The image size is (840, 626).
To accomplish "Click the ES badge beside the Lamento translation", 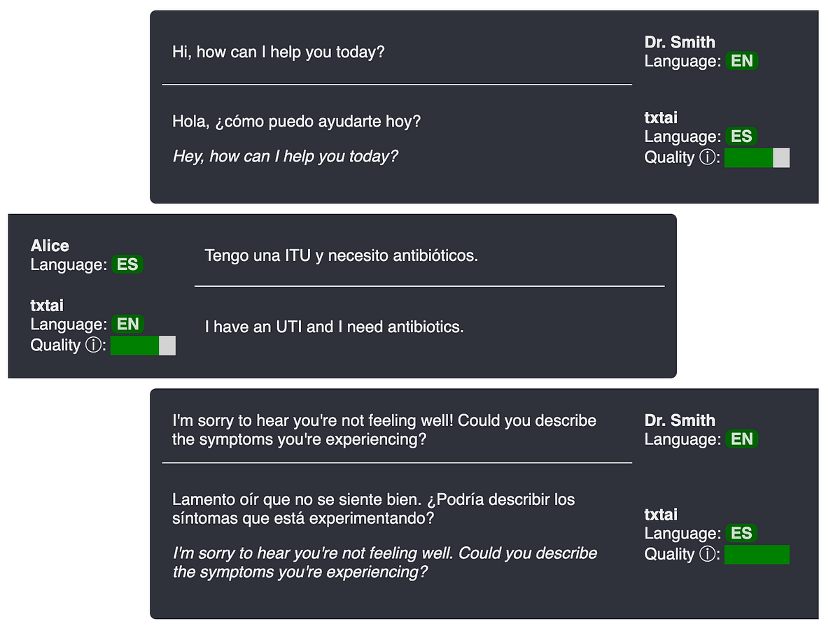I will coord(741,534).
